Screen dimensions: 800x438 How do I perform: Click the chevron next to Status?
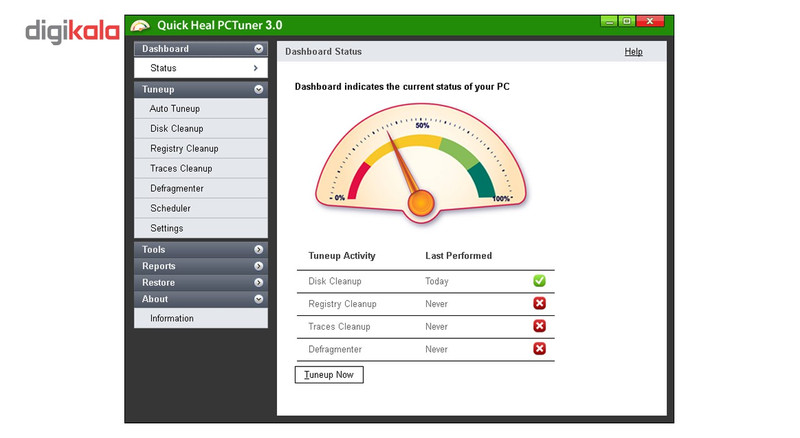coord(256,68)
